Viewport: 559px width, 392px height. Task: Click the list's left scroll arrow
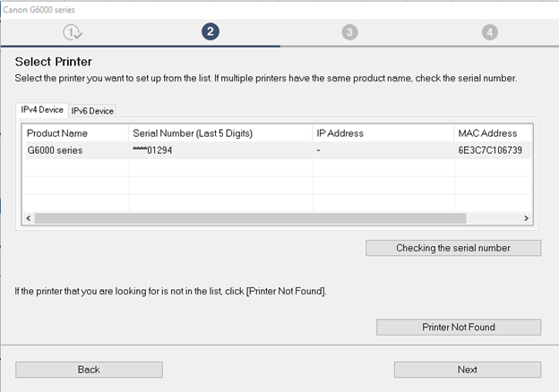(29, 218)
